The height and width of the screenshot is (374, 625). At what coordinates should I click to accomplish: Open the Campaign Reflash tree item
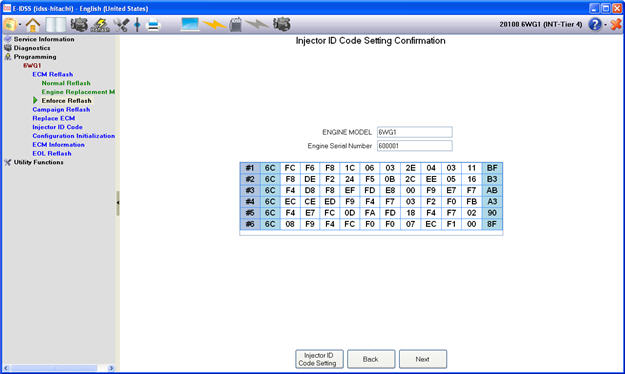61,109
